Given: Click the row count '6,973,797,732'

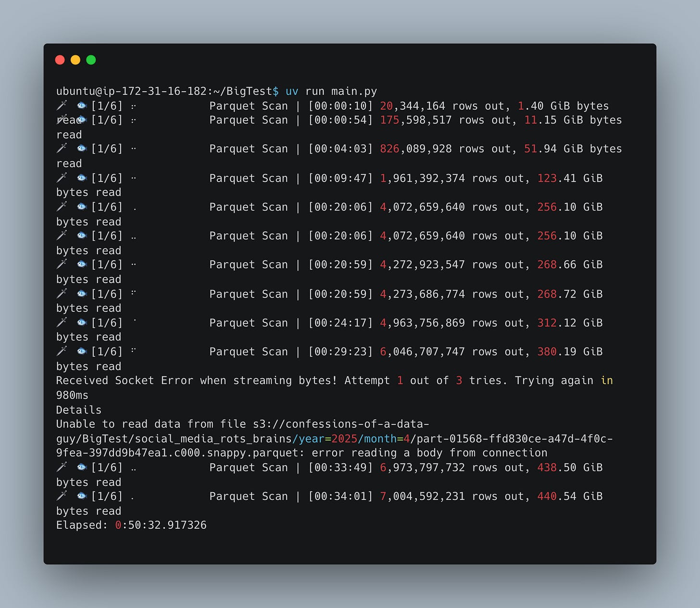Looking at the screenshot, I should pyautogui.click(x=423, y=468).
